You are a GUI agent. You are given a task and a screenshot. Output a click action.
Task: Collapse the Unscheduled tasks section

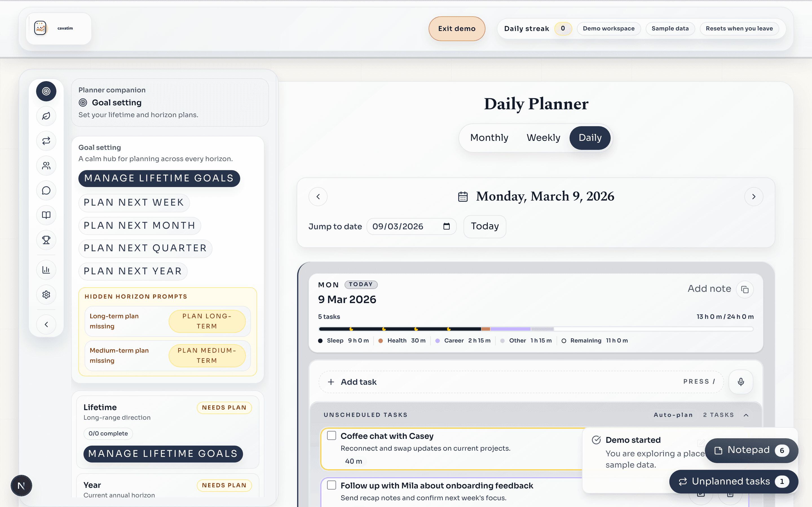click(746, 415)
